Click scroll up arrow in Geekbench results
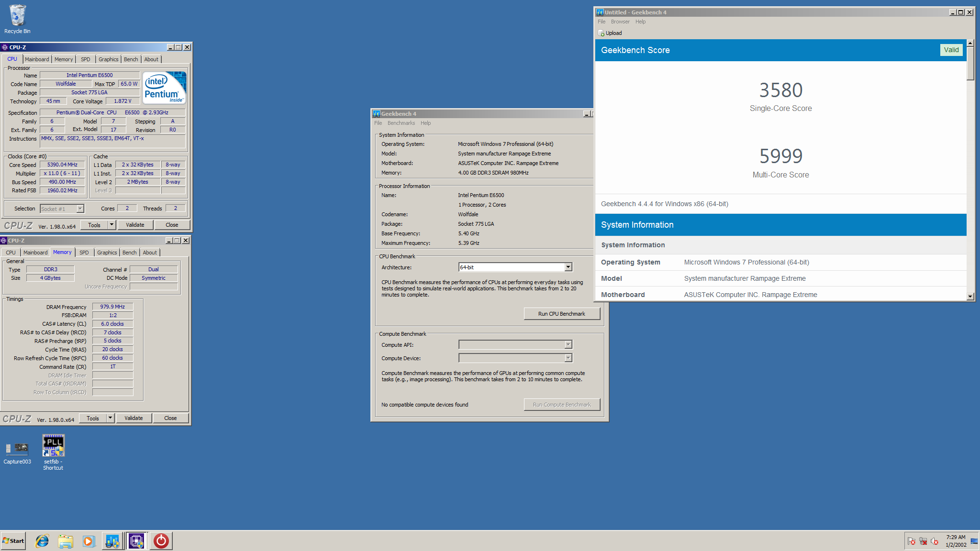The image size is (980, 551). tap(970, 44)
